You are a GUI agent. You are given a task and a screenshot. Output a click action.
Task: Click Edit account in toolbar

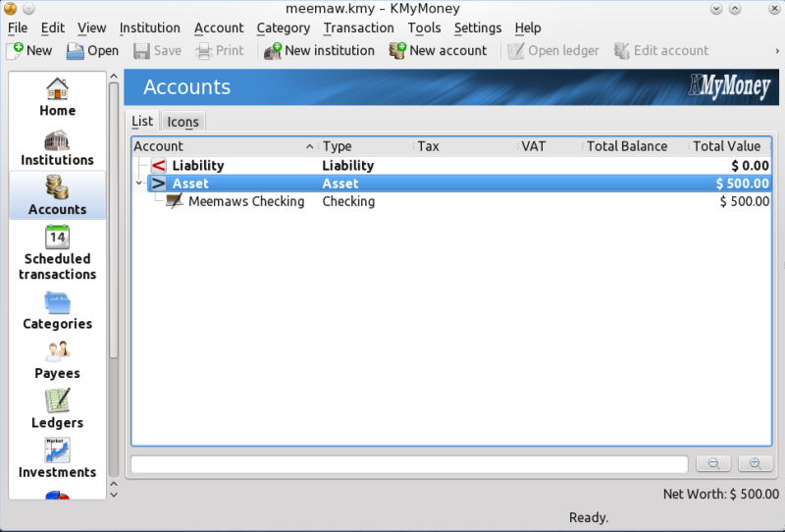coord(661,51)
